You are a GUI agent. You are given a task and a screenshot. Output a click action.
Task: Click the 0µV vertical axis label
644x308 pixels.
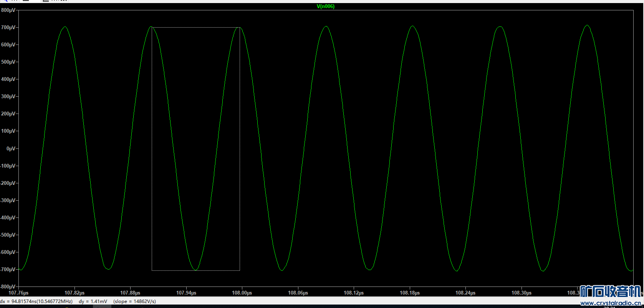pyautogui.click(x=11, y=149)
